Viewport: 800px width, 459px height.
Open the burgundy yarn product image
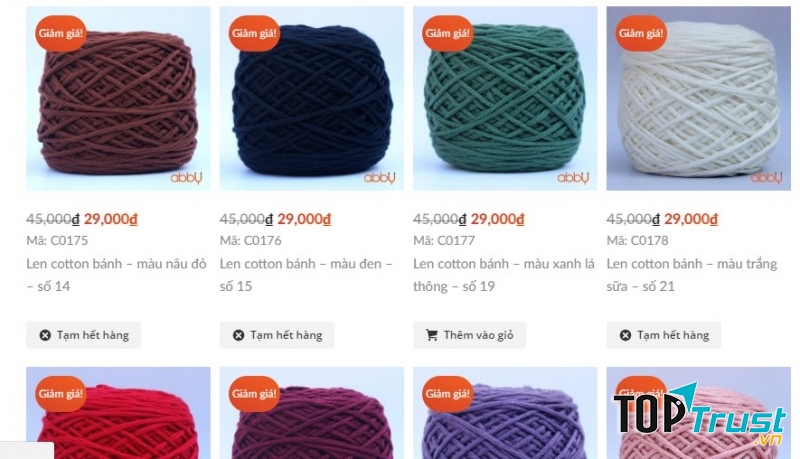coord(312,413)
